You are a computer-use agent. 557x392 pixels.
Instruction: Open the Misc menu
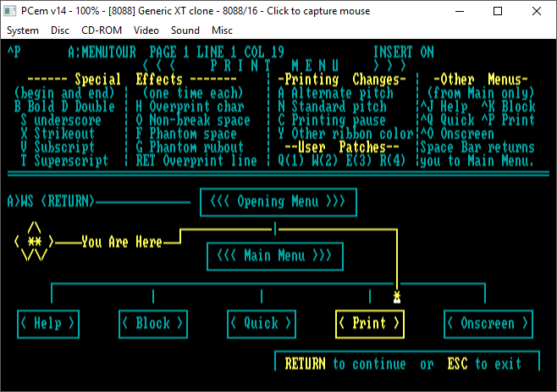click(222, 30)
